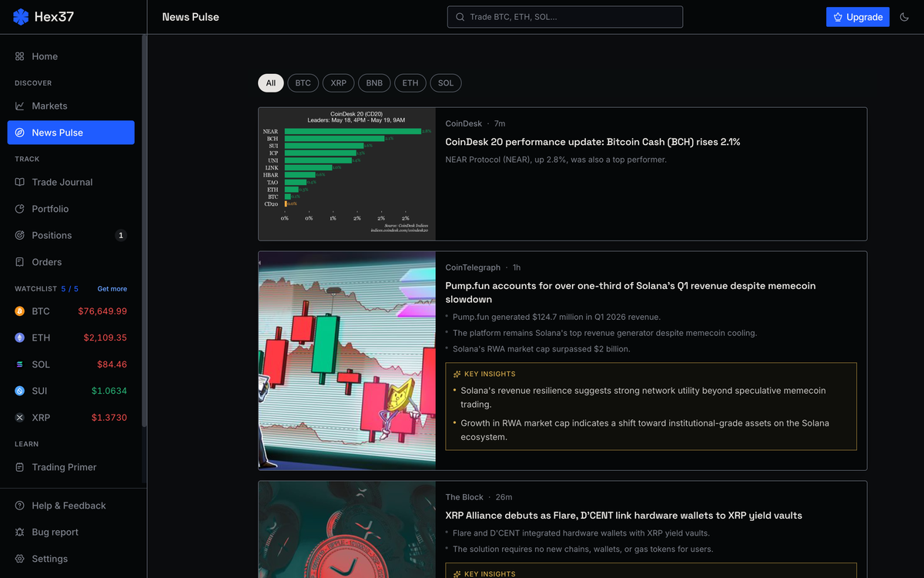Click the Trading Primer icon

(20, 467)
